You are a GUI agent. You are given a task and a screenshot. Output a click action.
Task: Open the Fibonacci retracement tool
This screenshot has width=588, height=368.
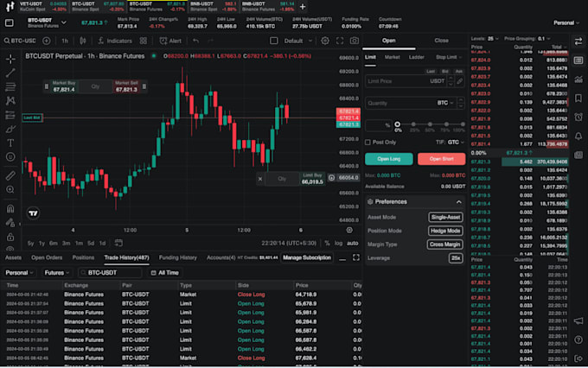pyautogui.click(x=10, y=86)
